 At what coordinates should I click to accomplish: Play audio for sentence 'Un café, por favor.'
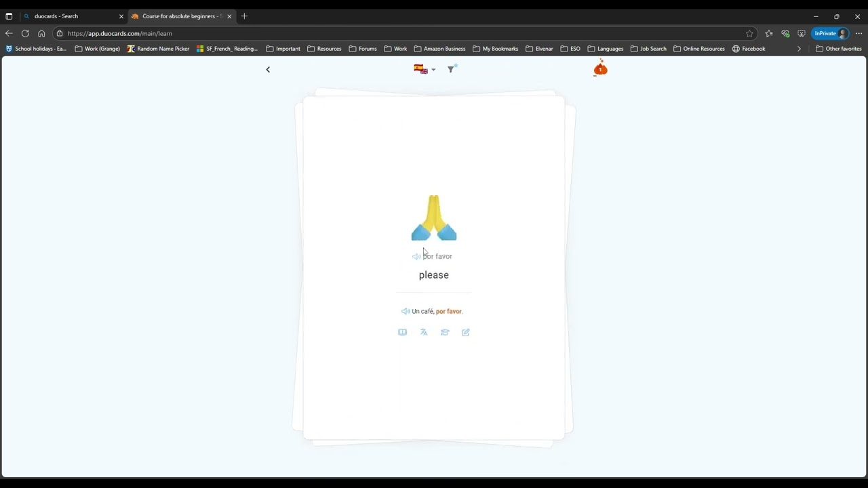[x=405, y=311]
